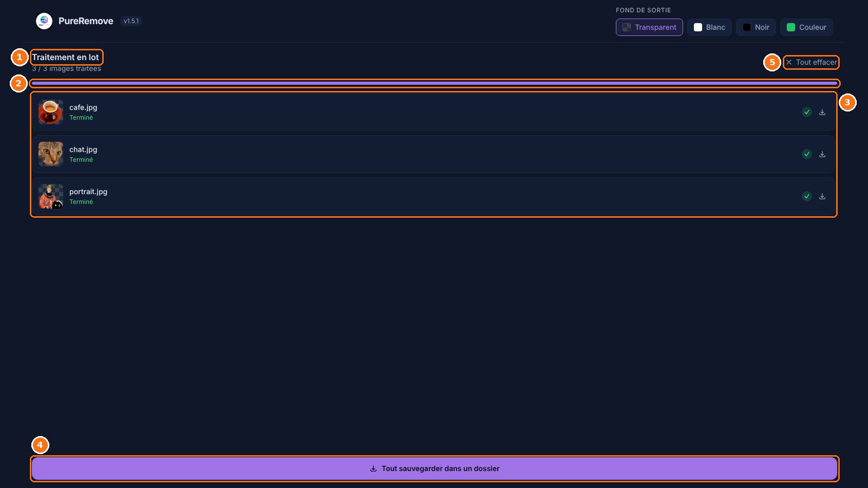
Task: Click Tout effacer to clear all
Action: [x=812, y=62]
